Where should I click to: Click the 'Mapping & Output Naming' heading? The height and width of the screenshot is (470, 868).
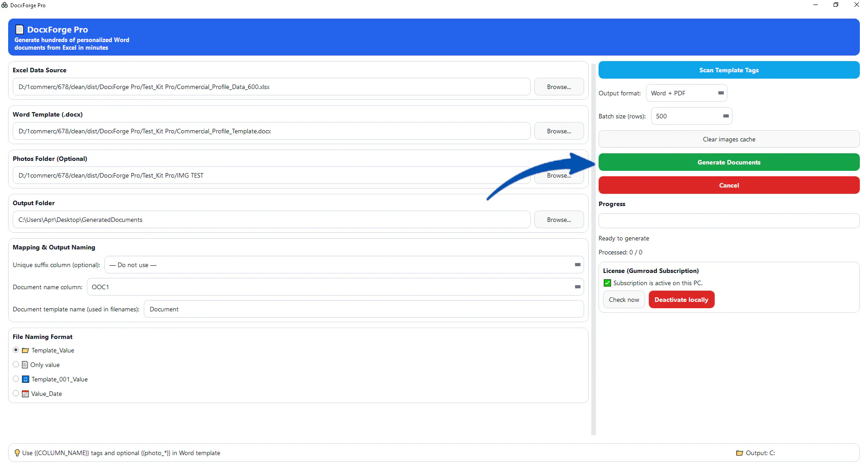coord(54,248)
